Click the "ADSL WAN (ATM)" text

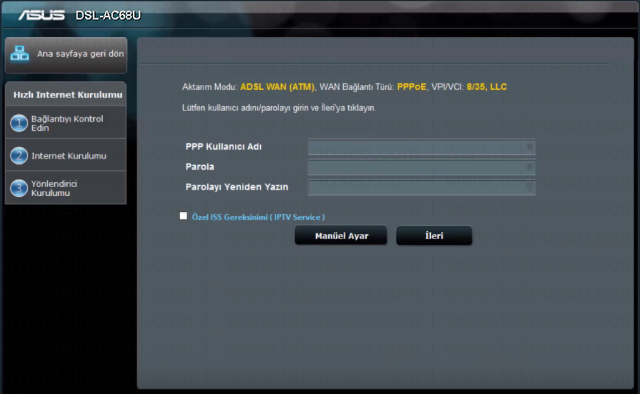[278, 87]
